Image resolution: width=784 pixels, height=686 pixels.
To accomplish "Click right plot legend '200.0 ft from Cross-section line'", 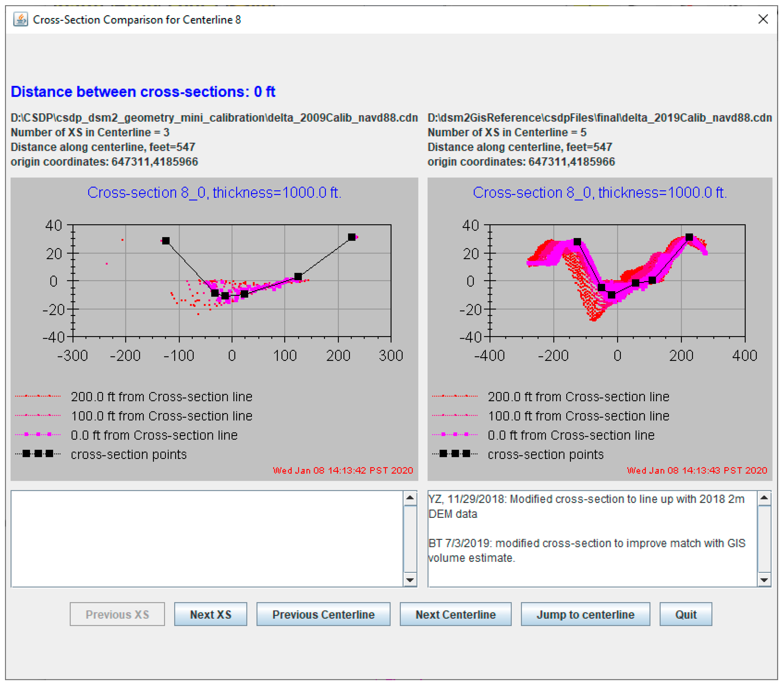I will click(x=578, y=397).
